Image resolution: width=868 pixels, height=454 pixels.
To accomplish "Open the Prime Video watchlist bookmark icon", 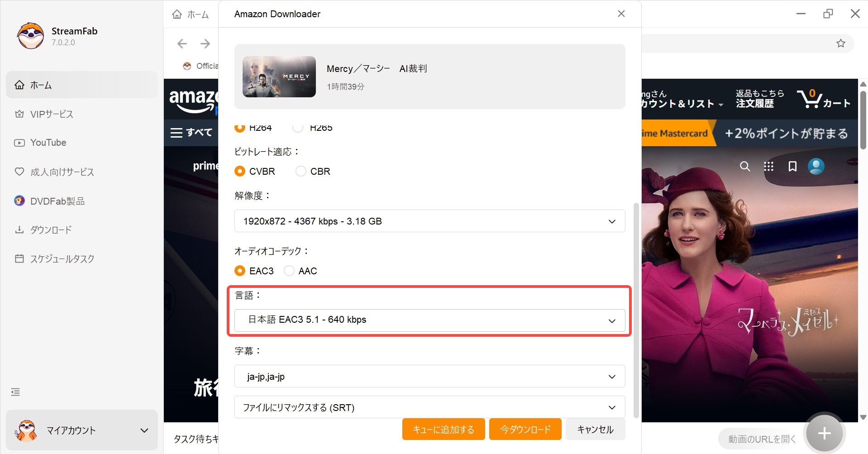I will 792,167.
